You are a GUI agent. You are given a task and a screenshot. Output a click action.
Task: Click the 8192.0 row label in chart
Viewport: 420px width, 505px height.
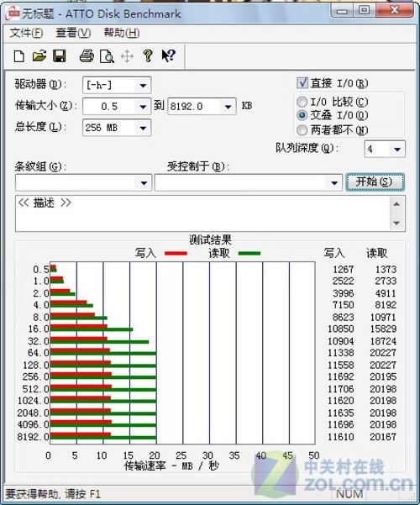pos(33,436)
